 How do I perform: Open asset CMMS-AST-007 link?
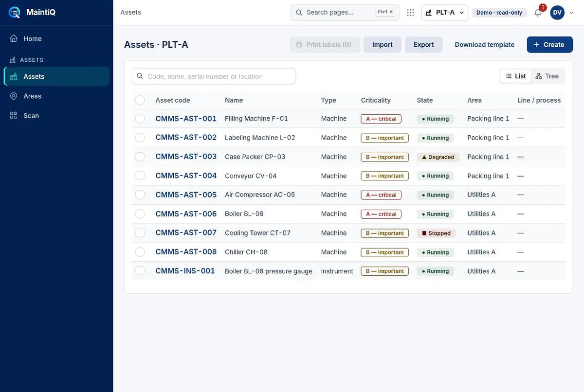pyautogui.click(x=186, y=233)
